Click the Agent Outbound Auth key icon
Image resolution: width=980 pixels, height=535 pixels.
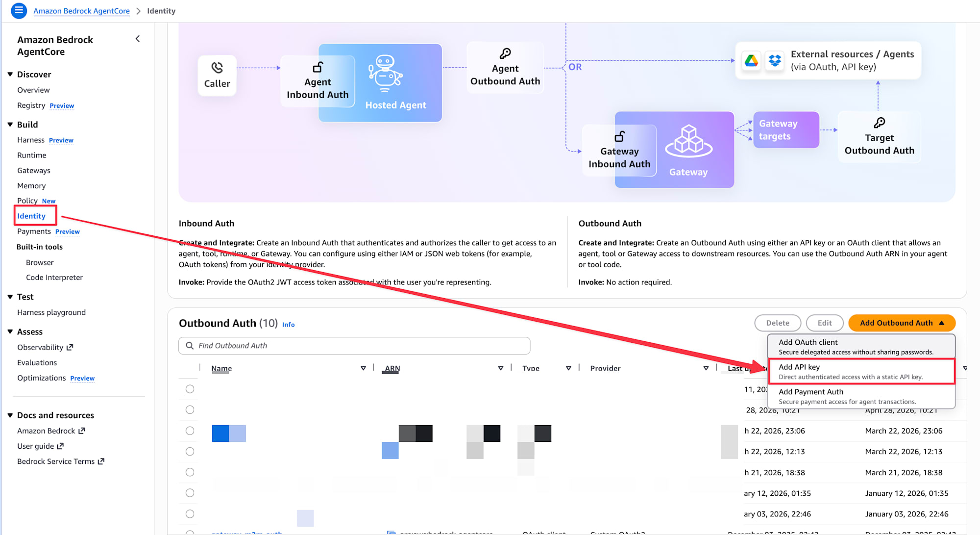tap(505, 53)
